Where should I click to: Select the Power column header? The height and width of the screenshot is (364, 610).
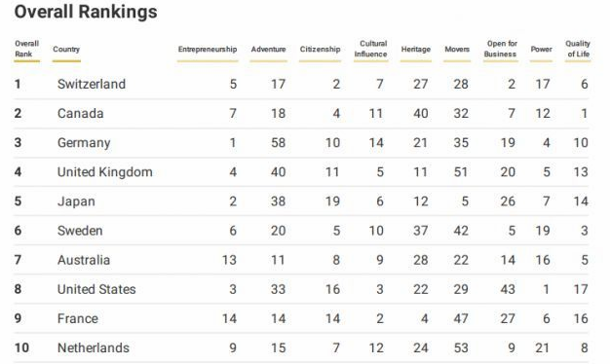(x=541, y=50)
